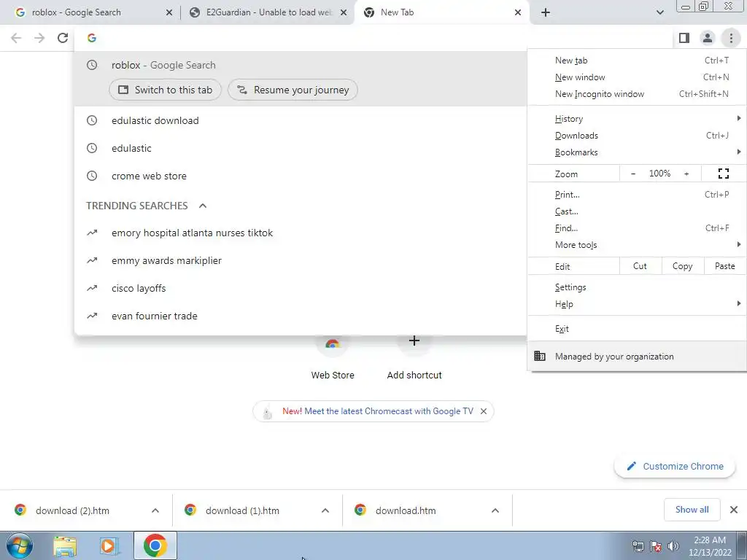Open the tab search chevron
Screen dimensions: 747x560
pyautogui.click(x=659, y=12)
